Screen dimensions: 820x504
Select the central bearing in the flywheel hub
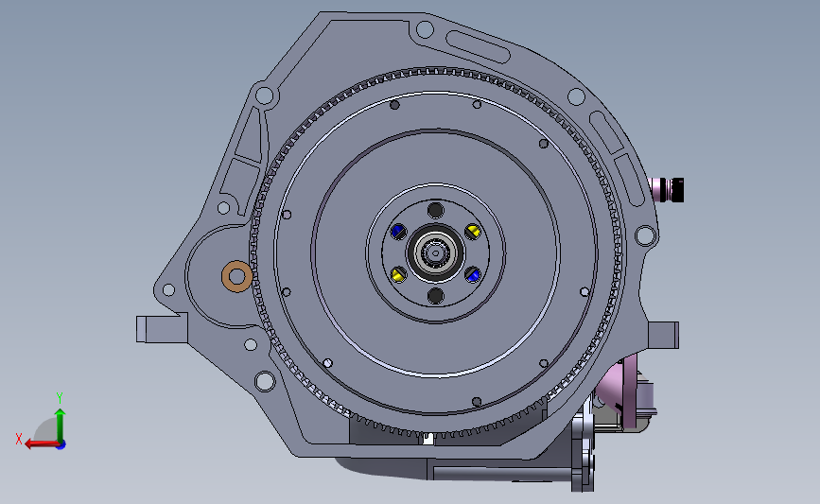(x=435, y=253)
